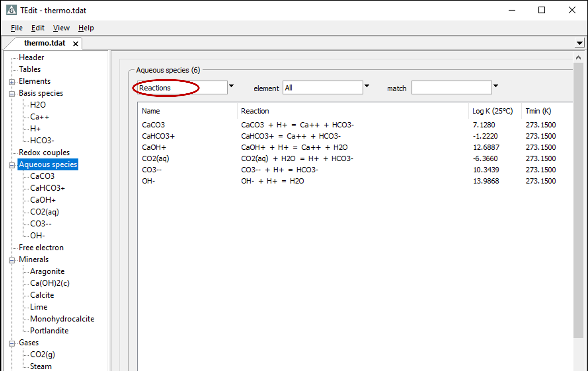Click the TEdit app icon in title bar
This screenshot has width=588, height=371.
(11, 10)
